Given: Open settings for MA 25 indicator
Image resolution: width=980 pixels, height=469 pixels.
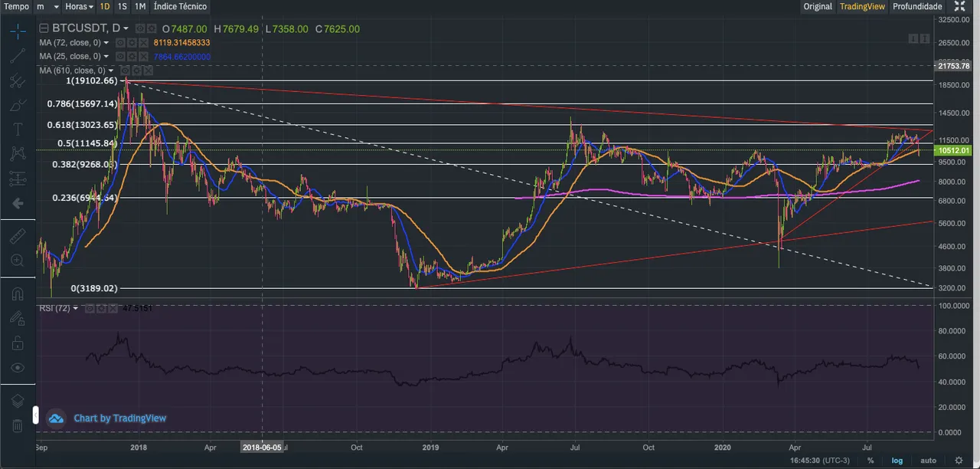Looking at the screenshot, I should (132, 57).
